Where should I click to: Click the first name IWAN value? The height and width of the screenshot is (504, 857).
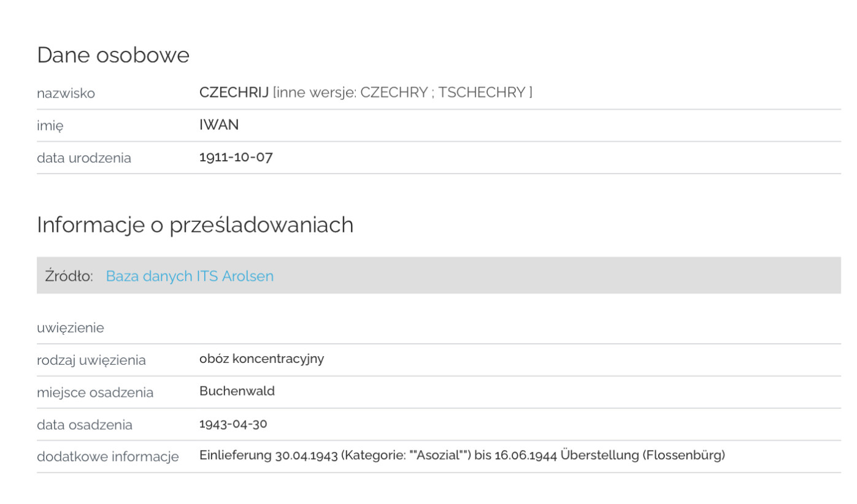[x=219, y=125]
